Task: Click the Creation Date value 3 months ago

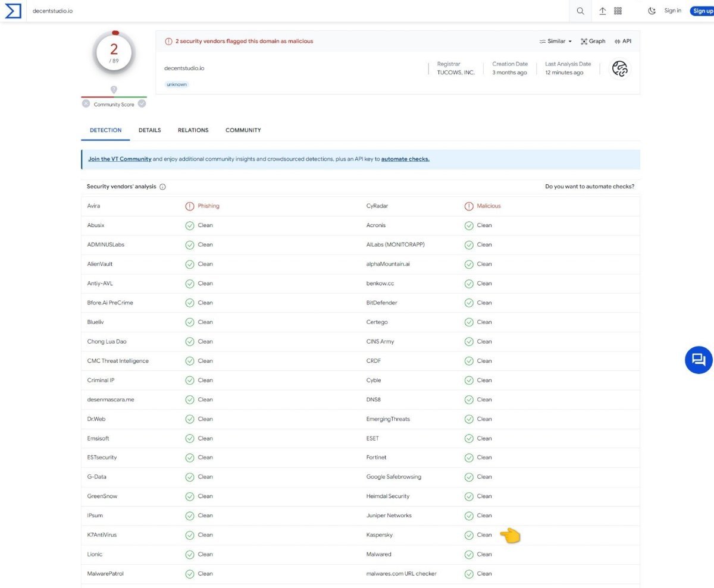Action: (x=509, y=73)
